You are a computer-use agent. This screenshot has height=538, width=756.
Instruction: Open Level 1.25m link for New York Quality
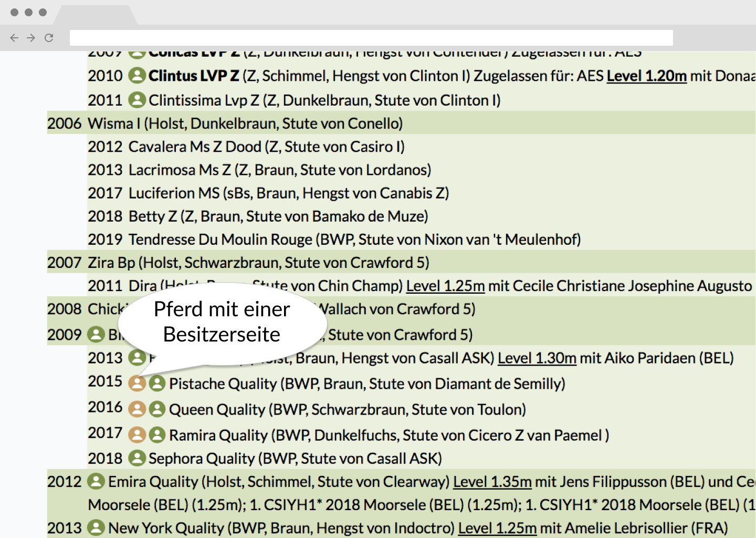(x=497, y=527)
